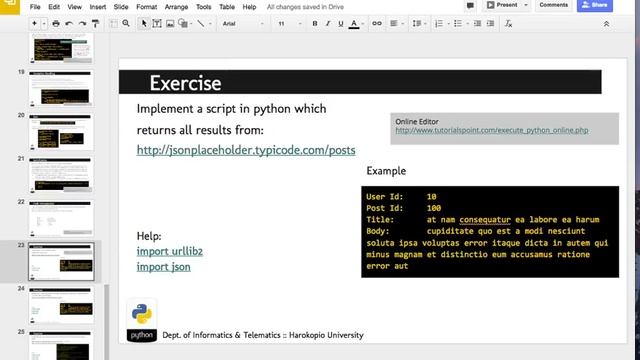
Task: Open the Arial font family dropdown
Action: point(243,24)
